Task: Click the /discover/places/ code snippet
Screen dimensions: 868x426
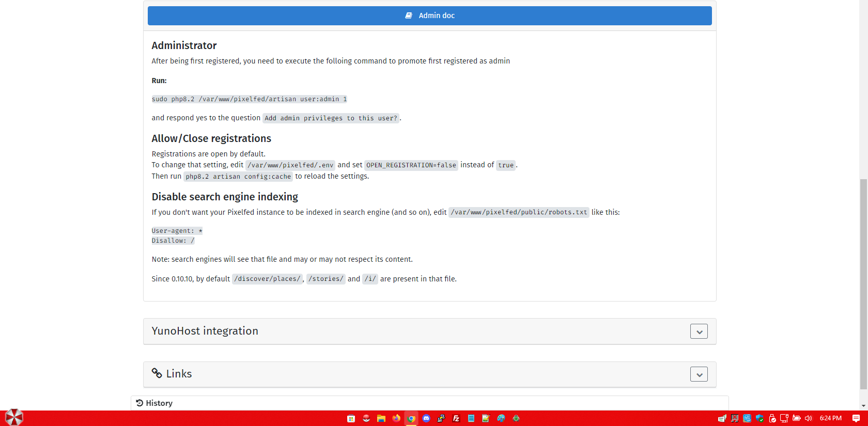Action: click(267, 279)
